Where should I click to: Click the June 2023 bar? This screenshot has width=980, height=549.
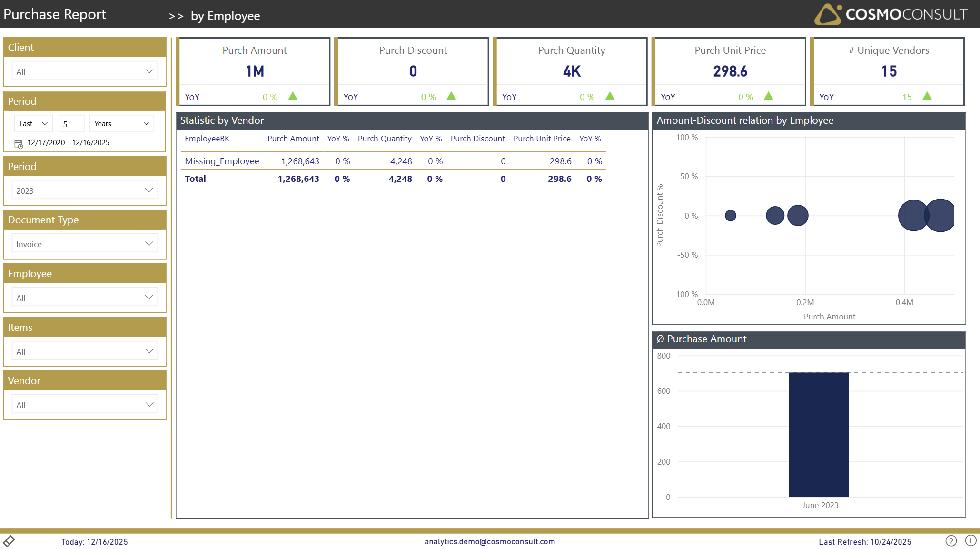[x=819, y=434]
